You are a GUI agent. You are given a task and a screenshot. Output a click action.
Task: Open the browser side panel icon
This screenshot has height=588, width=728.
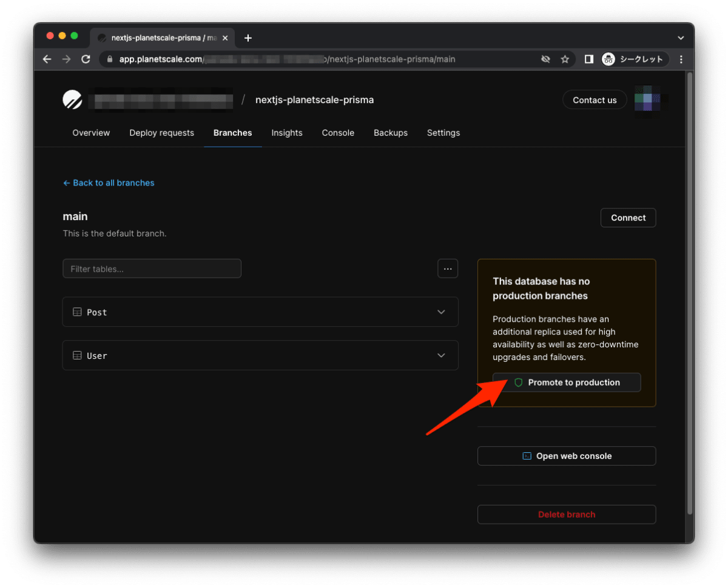(x=588, y=59)
